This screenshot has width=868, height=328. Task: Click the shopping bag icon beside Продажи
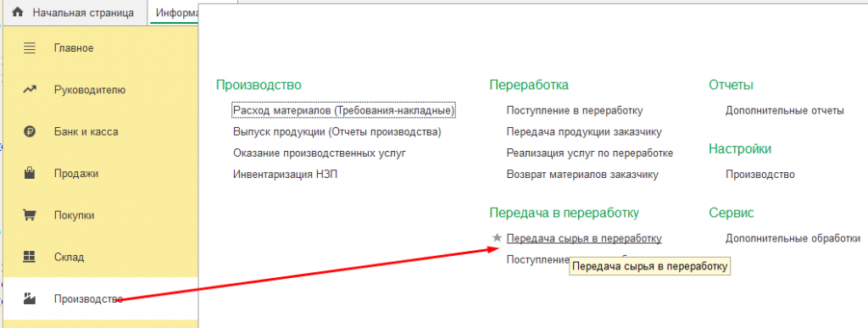click(30, 174)
